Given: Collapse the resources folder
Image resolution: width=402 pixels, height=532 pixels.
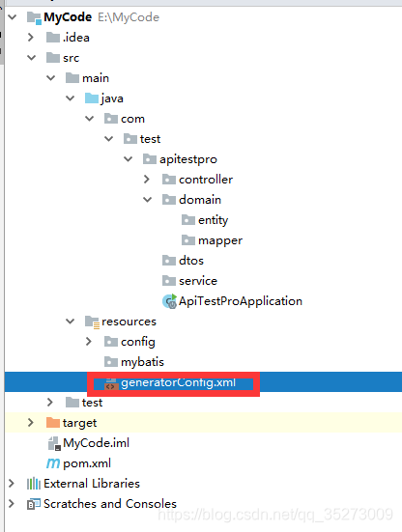Looking at the screenshot, I should tap(71, 321).
